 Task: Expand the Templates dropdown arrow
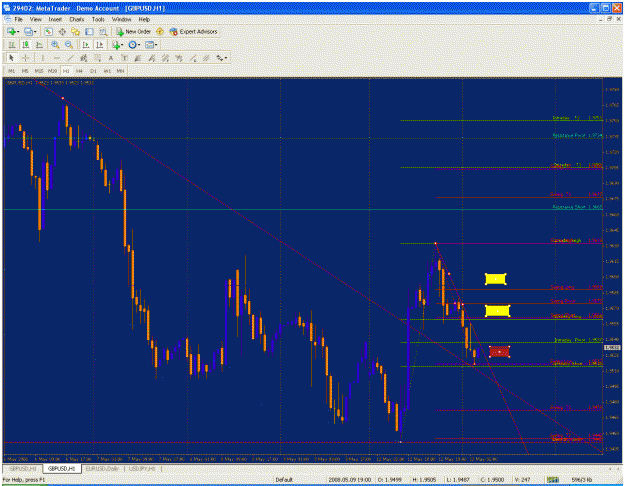click(156, 45)
